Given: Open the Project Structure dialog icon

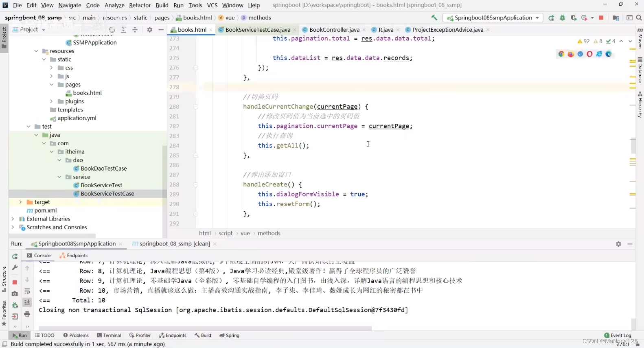Looking at the screenshot, I should pyautogui.click(x=616, y=18).
